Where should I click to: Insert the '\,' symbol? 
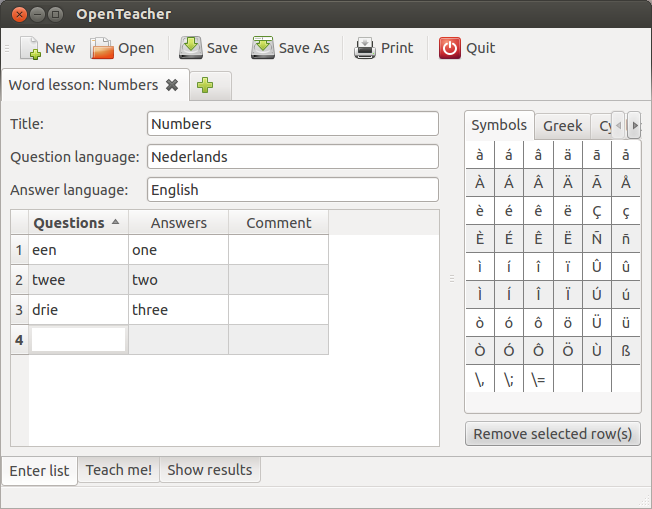480,379
